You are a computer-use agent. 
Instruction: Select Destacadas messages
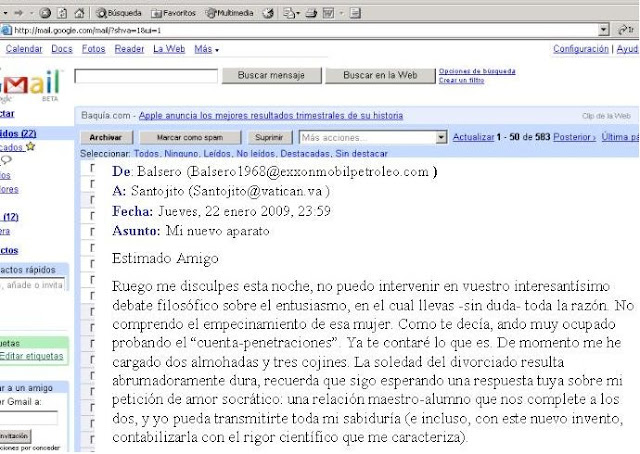305,154
